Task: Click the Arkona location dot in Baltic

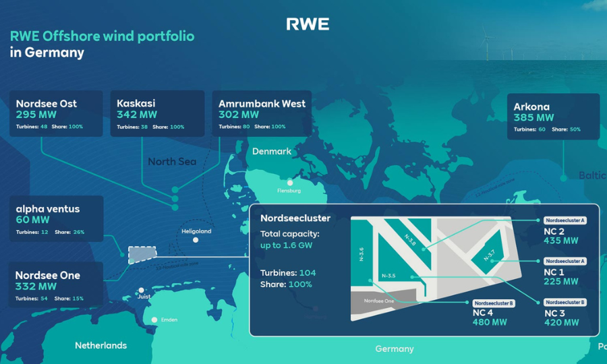Action: (x=564, y=178)
